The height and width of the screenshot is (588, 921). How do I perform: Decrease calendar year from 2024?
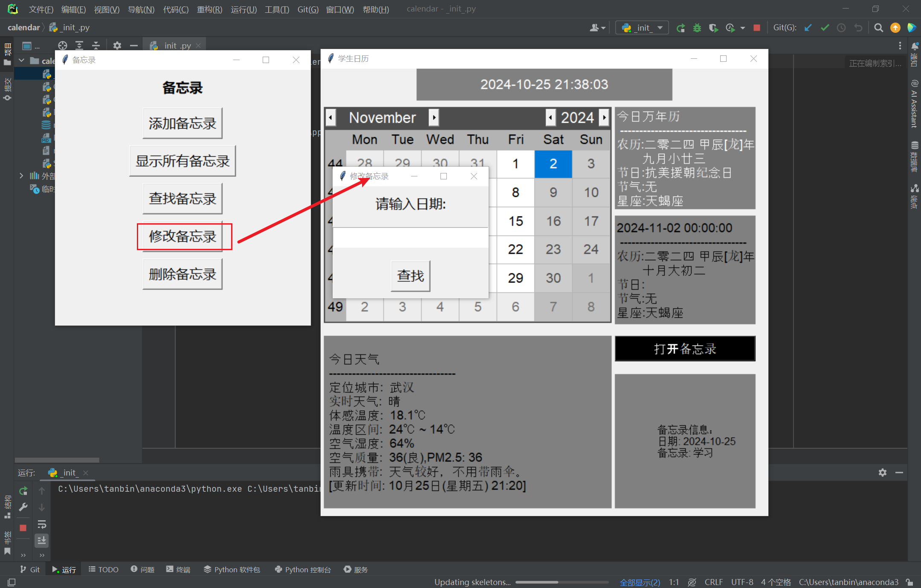coord(550,118)
